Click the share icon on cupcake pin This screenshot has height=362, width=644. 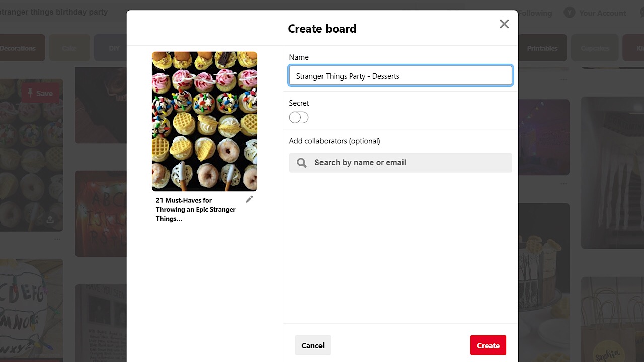(50, 220)
